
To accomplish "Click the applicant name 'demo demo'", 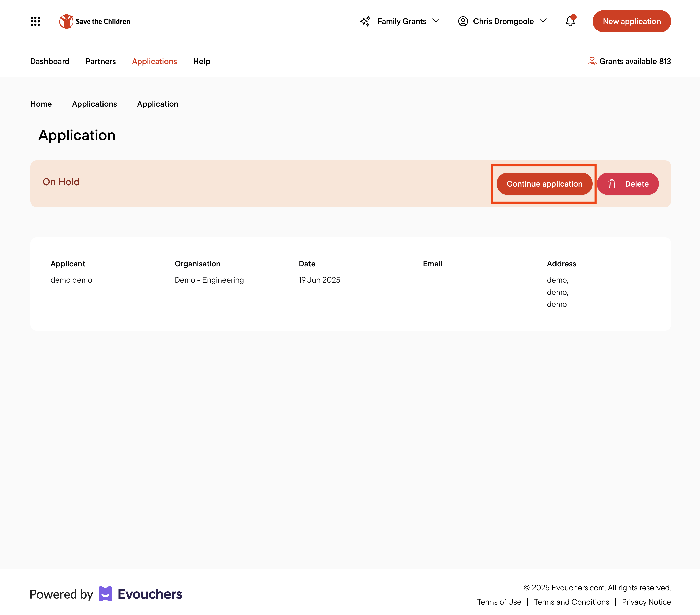I will click(71, 280).
